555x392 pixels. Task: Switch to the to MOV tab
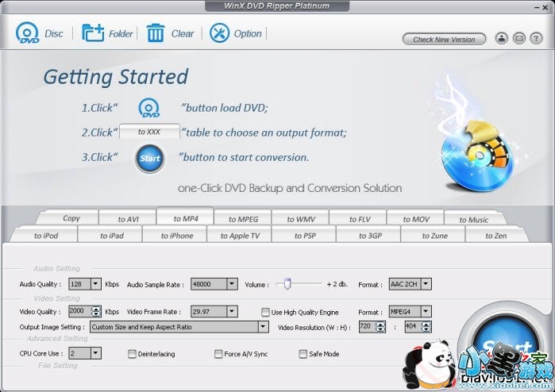[416, 219]
